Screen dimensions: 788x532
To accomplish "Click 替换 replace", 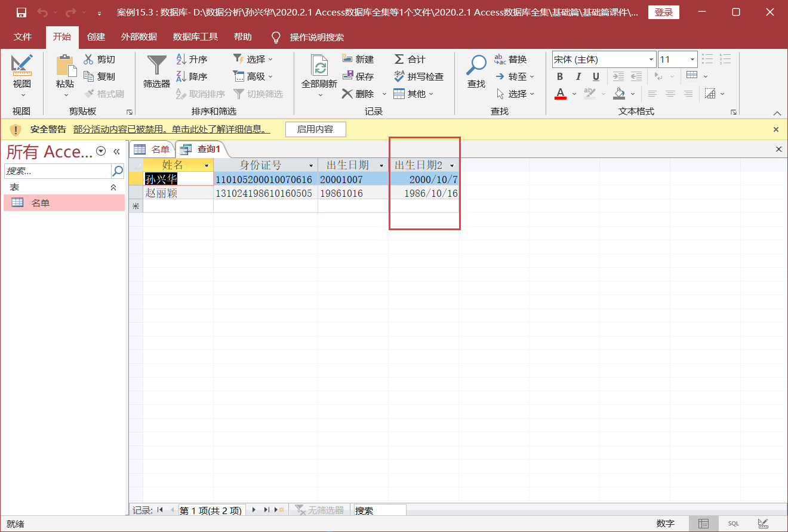I will point(511,59).
